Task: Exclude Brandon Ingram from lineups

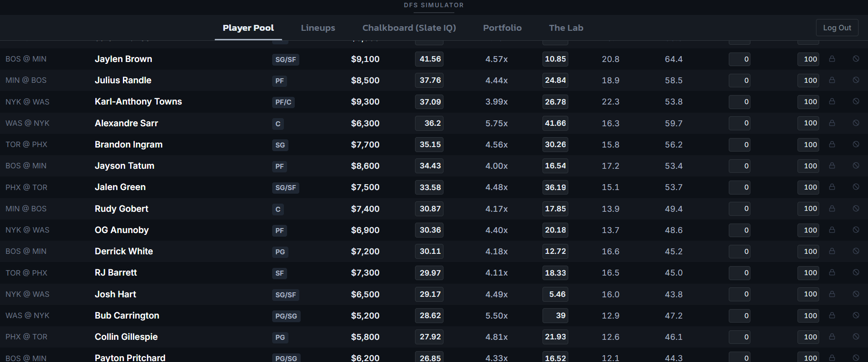Action: click(x=856, y=144)
